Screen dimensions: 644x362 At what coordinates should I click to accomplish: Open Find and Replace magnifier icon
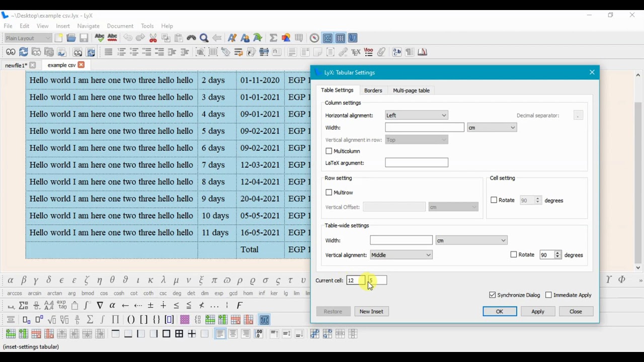[x=204, y=38]
